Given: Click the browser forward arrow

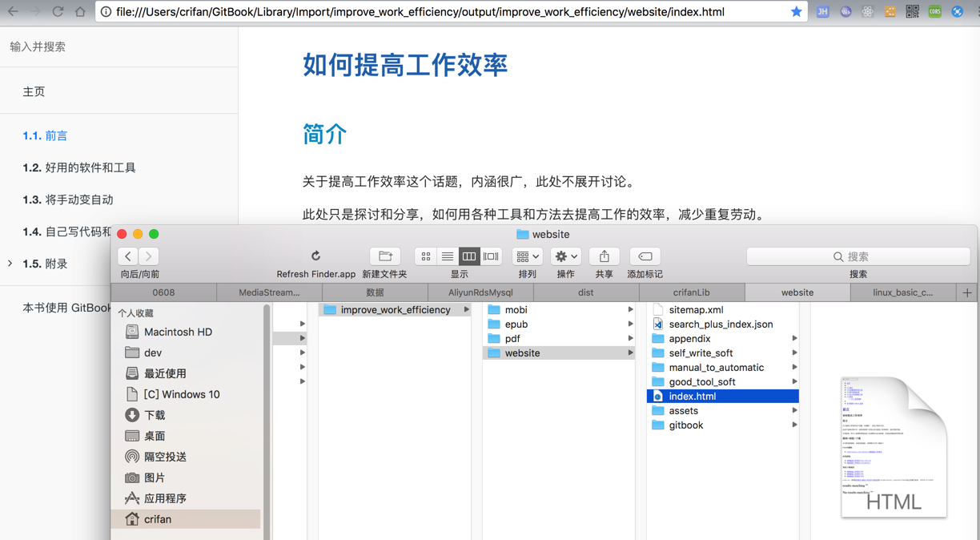Looking at the screenshot, I should coord(35,11).
